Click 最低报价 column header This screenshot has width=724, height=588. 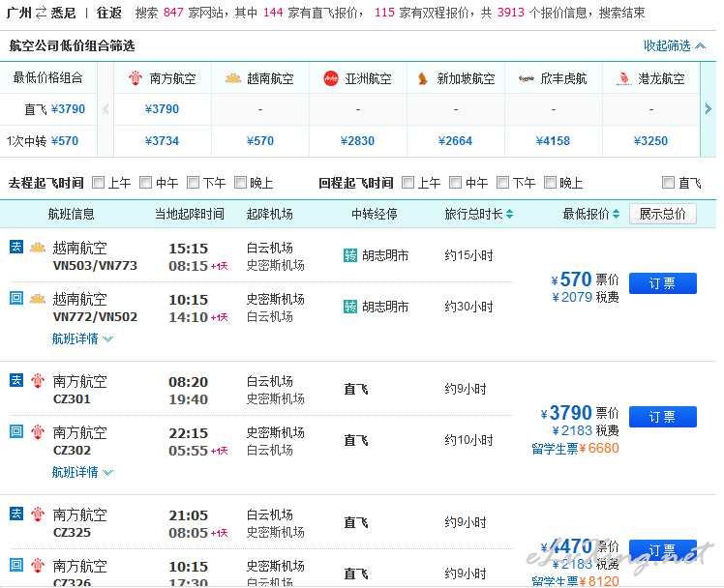pos(586,214)
